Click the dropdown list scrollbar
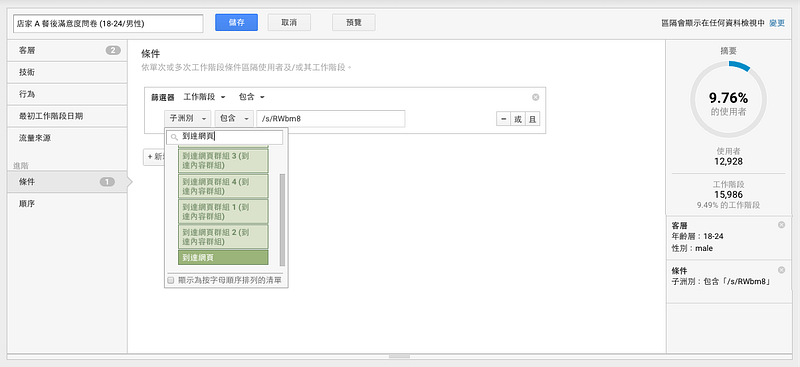This screenshot has width=800, height=367. [x=282, y=219]
